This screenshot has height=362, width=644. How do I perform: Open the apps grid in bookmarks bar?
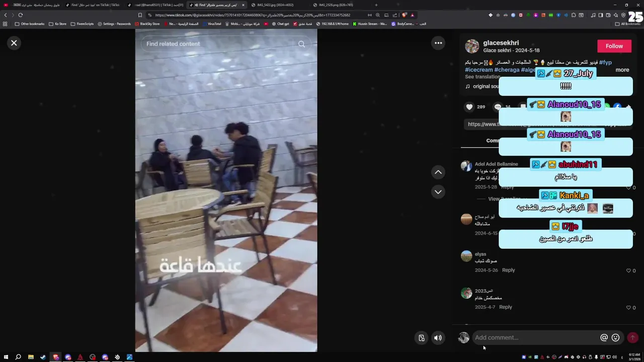[5, 24]
